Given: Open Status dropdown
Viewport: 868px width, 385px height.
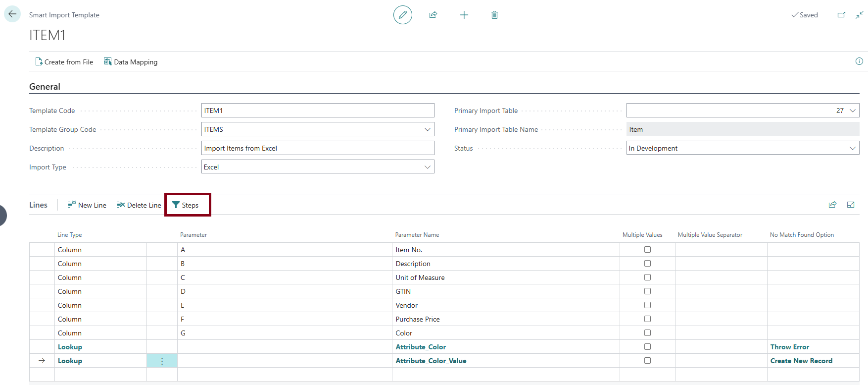Looking at the screenshot, I should click(x=853, y=148).
